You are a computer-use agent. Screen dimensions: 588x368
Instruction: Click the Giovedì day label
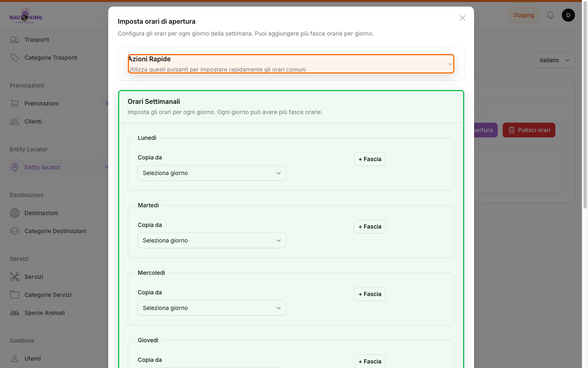[148, 340]
